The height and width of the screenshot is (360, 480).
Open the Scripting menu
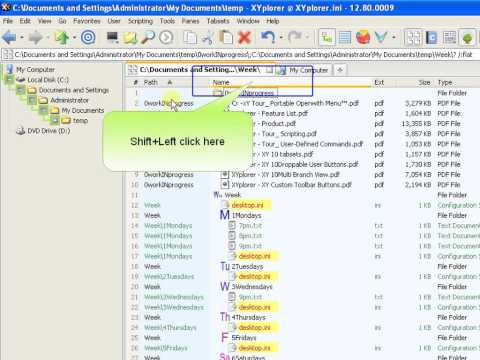[x=140, y=21]
